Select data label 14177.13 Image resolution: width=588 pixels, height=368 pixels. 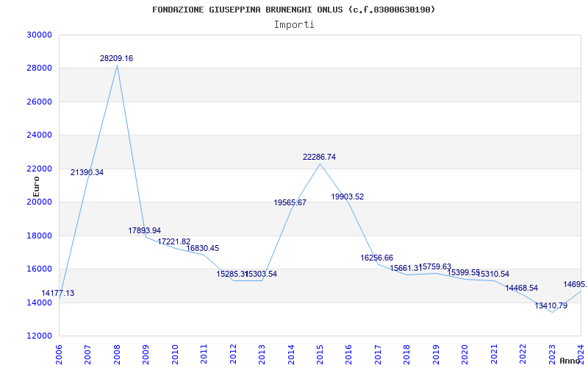[x=58, y=293]
